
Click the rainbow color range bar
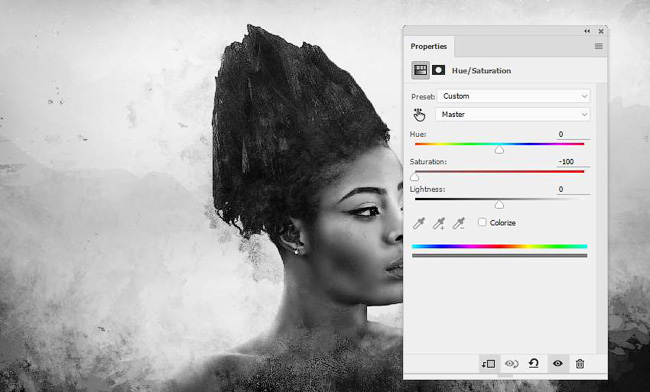pyautogui.click(x=500, y=246)
